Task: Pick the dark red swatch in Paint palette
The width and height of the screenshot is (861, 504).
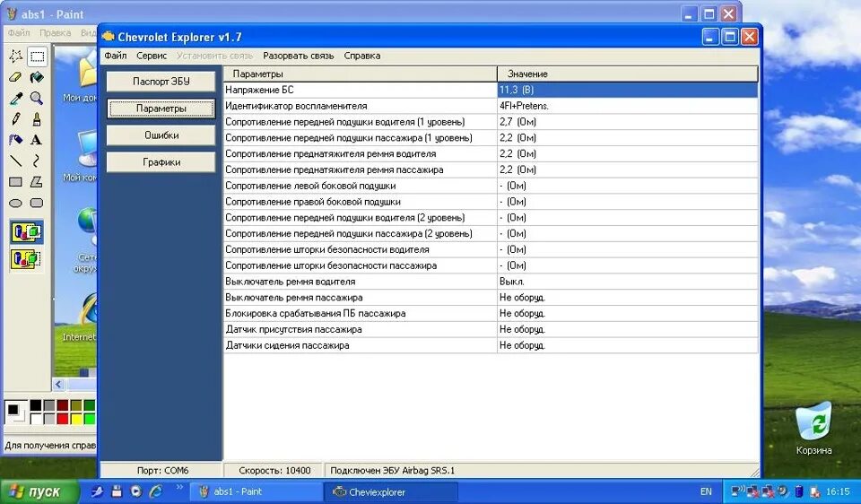Action: [63, 405]
